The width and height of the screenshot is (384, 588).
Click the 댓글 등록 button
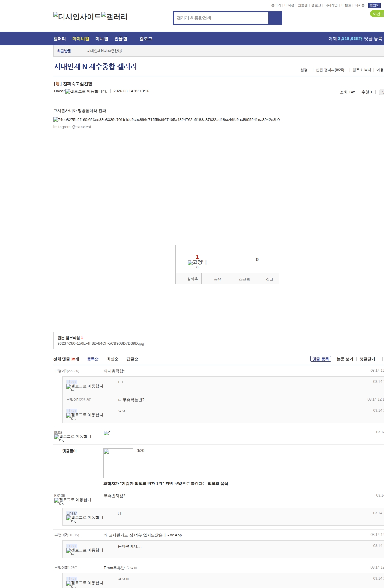coord(320,359)
